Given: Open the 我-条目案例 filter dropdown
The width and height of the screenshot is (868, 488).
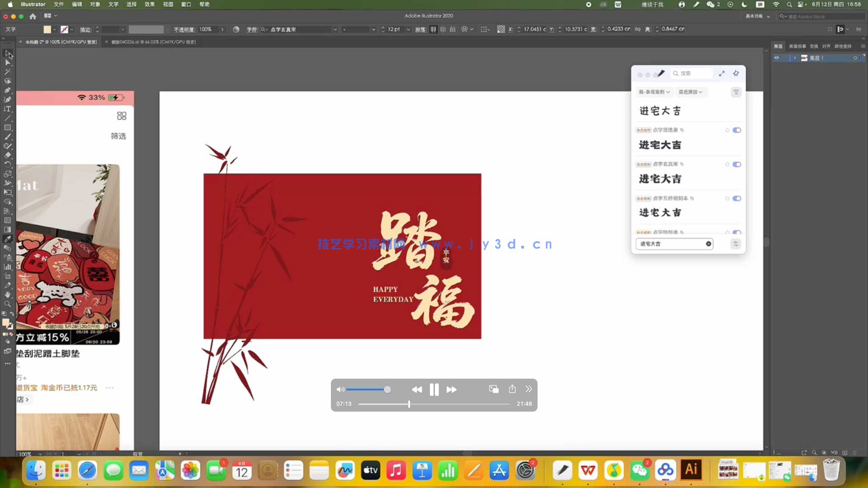Looking at the screenshot, I should tap(654, 92).
